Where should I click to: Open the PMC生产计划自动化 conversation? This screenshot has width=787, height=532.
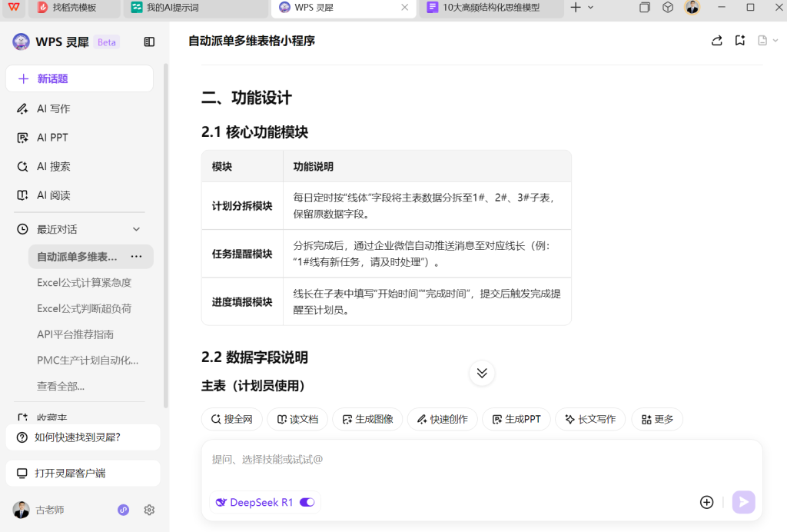[88, 361]
